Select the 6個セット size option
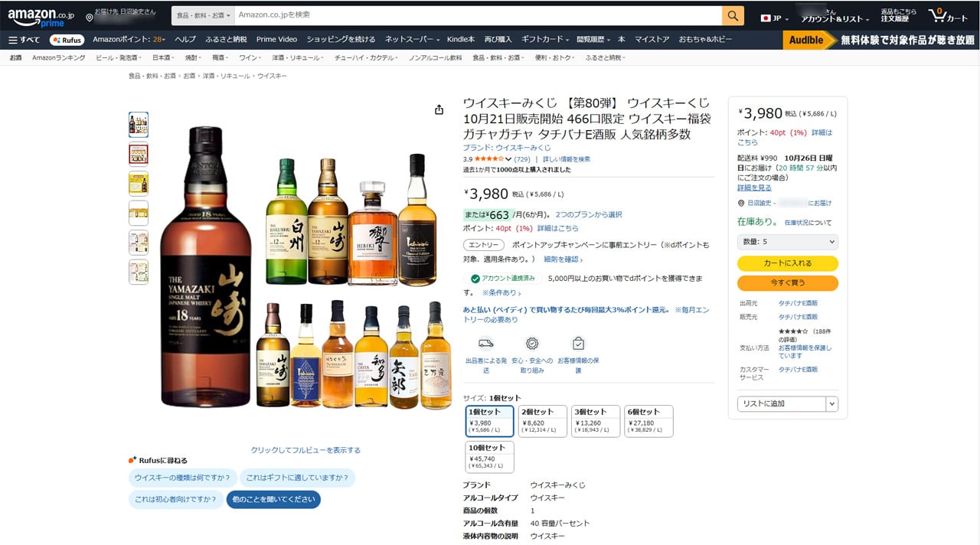This screenshot has width=980, height=545. point(648,420)
